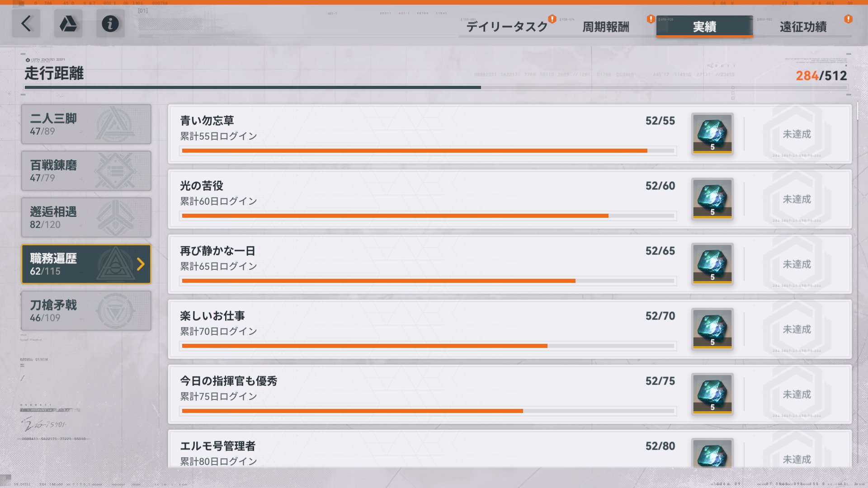Expand 職務遍歴 with the chevron arrow
Image resolution: width=868 pixels, height=488 pixels.
point(141,264)
